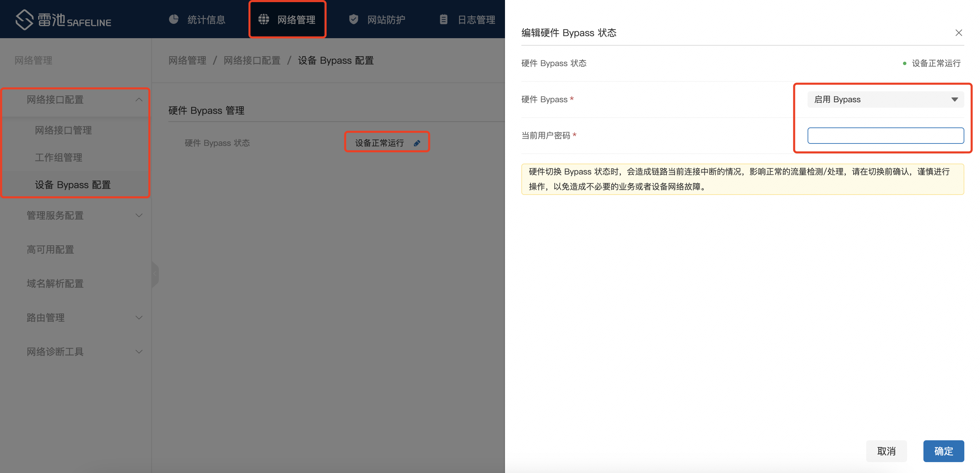This screenshot has height=473, width=980.
Task: Click the network management globe icon
Action: 264,19
